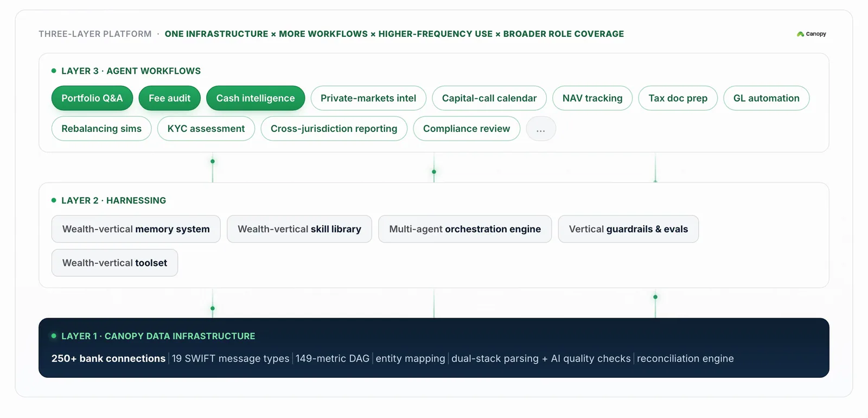Open the Private-markets intel workflow
The image size is (868, 418).
coord(368,98)
